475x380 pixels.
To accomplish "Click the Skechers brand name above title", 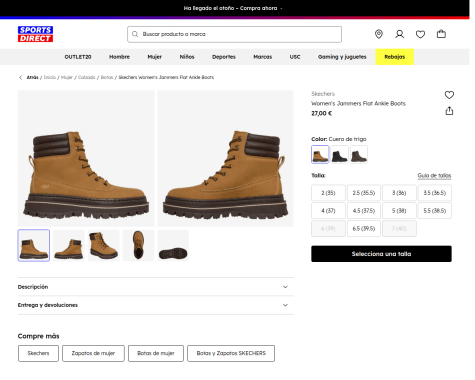I will click(x=323, y=94).
